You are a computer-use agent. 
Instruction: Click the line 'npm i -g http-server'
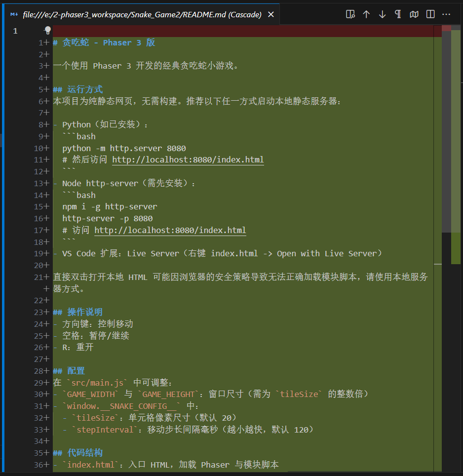[x=110, y=207]
